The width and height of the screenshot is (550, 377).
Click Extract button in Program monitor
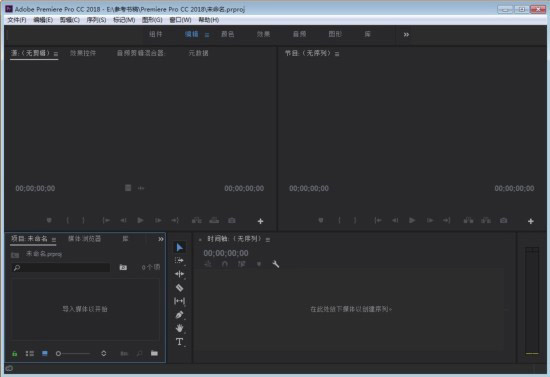486,221
